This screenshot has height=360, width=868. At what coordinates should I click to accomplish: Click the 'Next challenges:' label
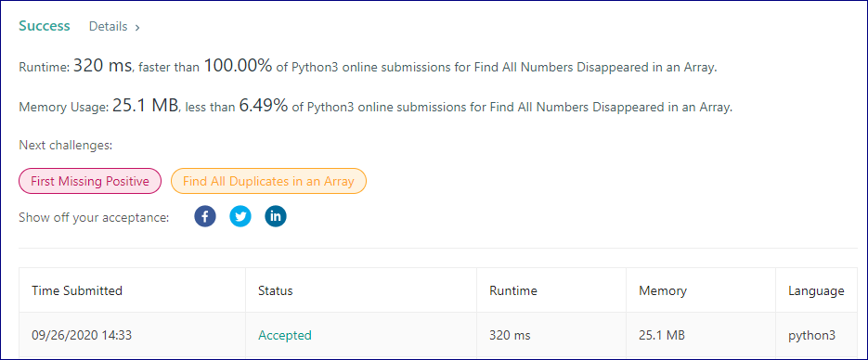click(x=65, y=146)
